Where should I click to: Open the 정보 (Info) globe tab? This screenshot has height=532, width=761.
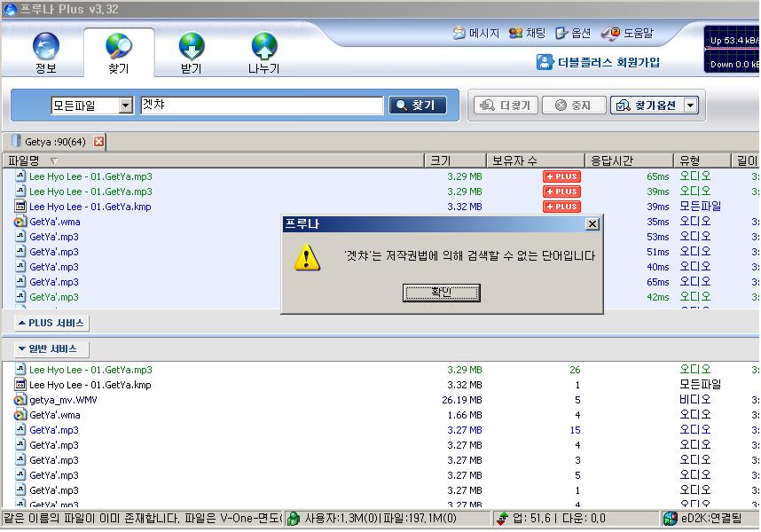tap(45, 53)
